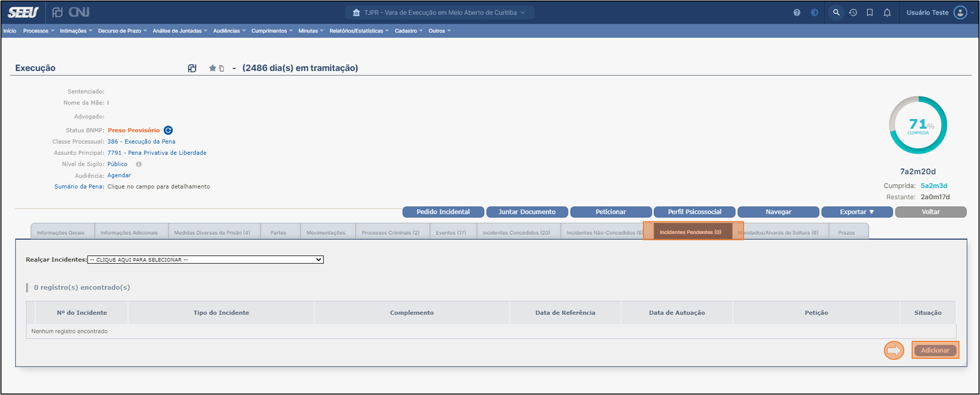Open the Audiências menu
The height and width of the screenshot is (395, 980).
pos(229,31)
